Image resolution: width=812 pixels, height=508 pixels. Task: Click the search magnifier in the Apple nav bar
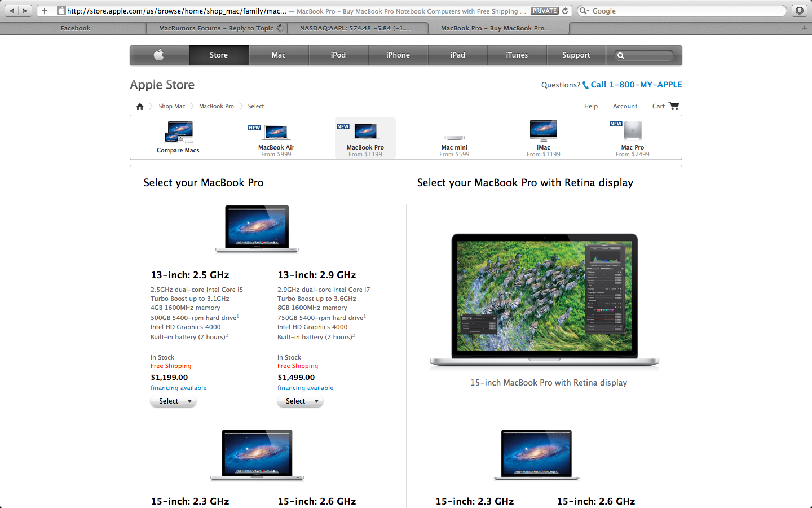pyautogui.click(x=621, y=55)
